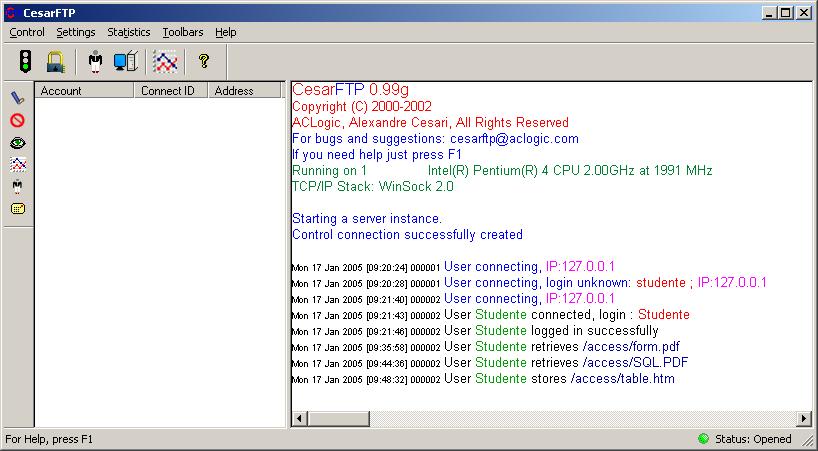This screenshot has height=451, width=818.
Task: Maximize the CesarFTP window
Action: [x=785, y=13]
